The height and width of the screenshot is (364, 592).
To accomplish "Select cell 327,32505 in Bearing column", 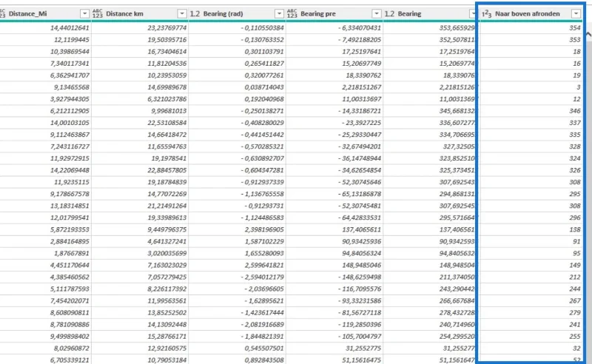I will 459,146.
